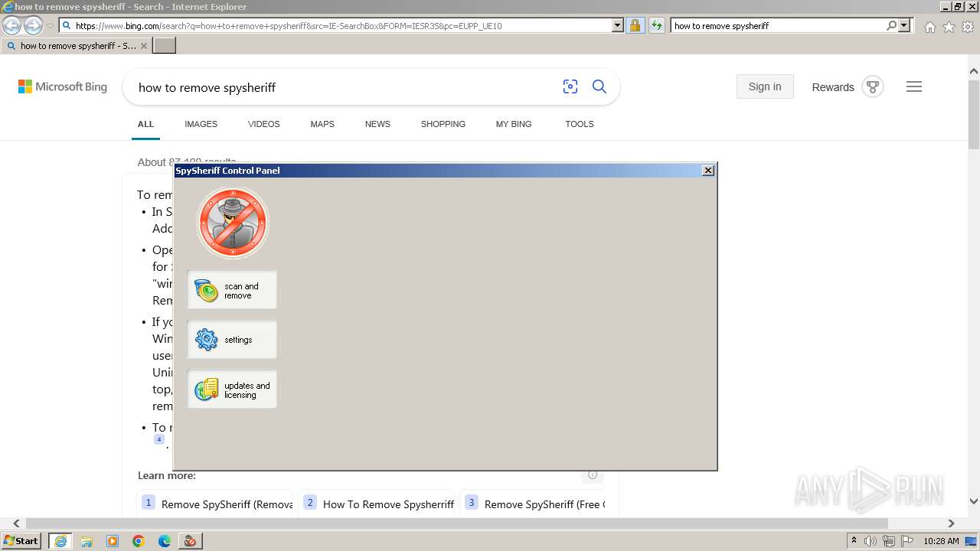Switch to VIDEOS tab

pos(263,124)
